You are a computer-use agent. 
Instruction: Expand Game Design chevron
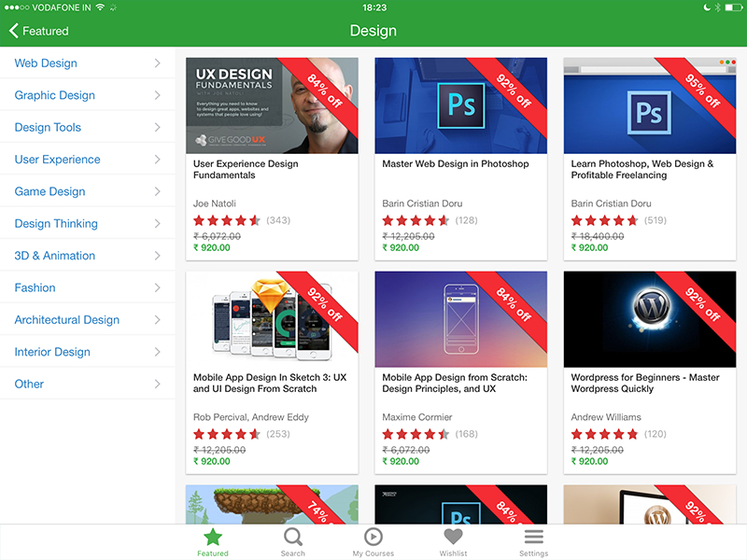coord(157,191)
